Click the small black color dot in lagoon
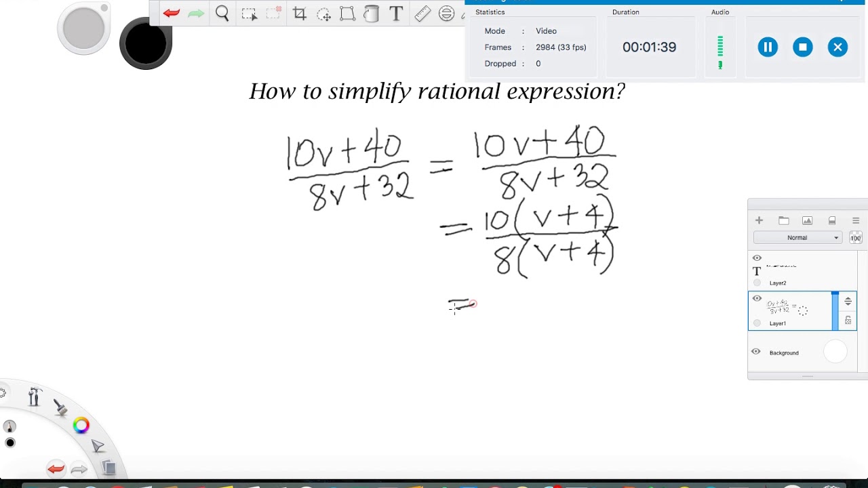The width and height of the screenshot is (868, 488). point(9,443)
